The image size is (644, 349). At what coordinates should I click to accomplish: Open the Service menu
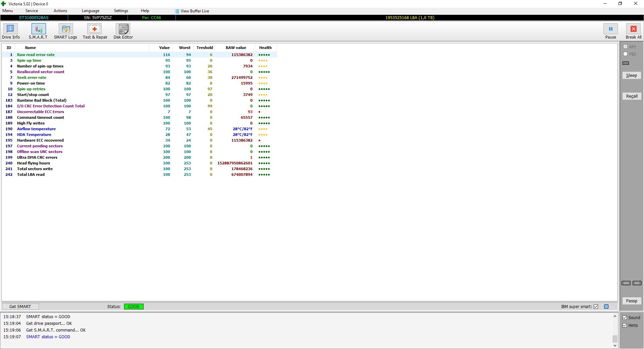pyautogui.click(x=32, y=11)
